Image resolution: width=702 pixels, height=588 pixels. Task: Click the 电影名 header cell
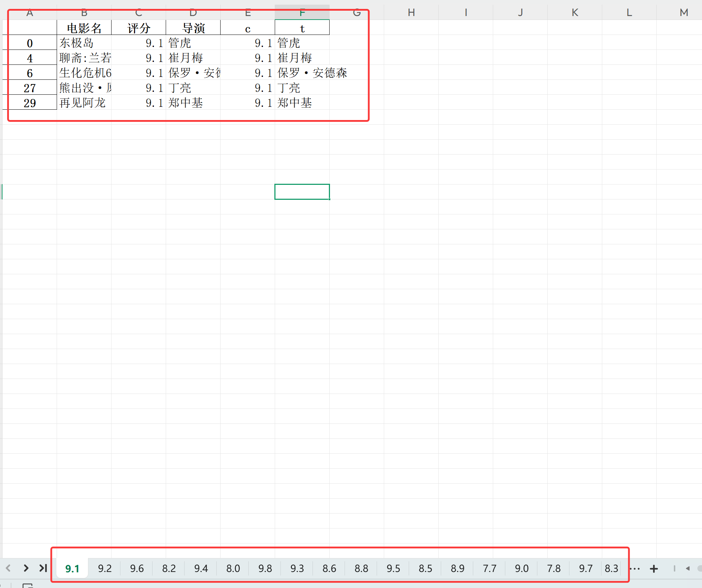pyautogui.click(x=84, y=28)
